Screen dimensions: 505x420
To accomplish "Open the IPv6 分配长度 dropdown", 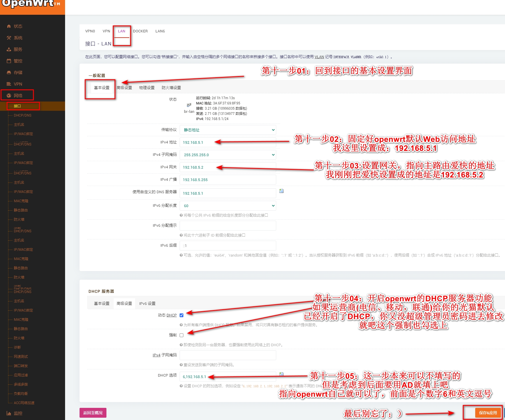I will 228,206.
